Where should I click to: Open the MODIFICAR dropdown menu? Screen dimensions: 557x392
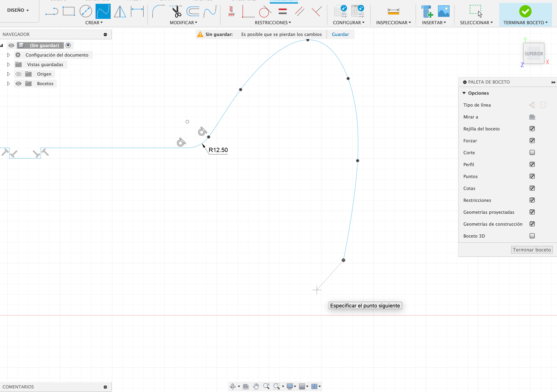(183, 23)
